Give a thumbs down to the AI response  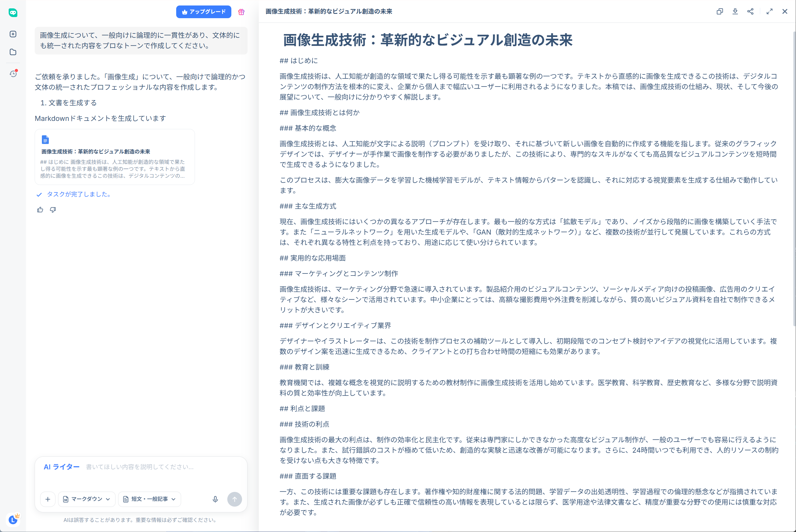tap(53, 210)
